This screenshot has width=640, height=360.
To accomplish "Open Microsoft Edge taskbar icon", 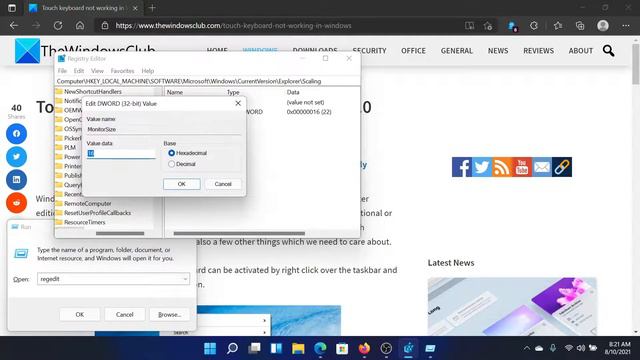I will pyautogui.click(x=320, y=348).
